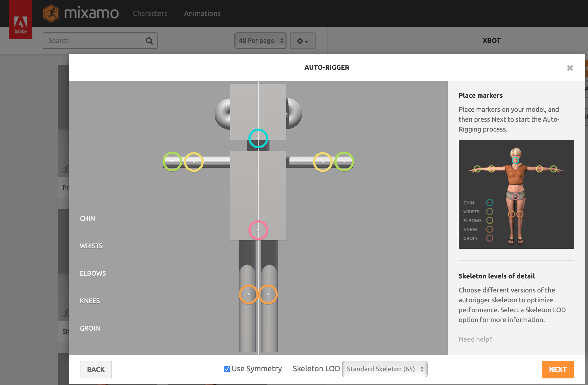Viewport: 588px width, 385px height.
Task: Click the Mixamo logo icon
Action: pyautogui.click(x=51, y=13)
